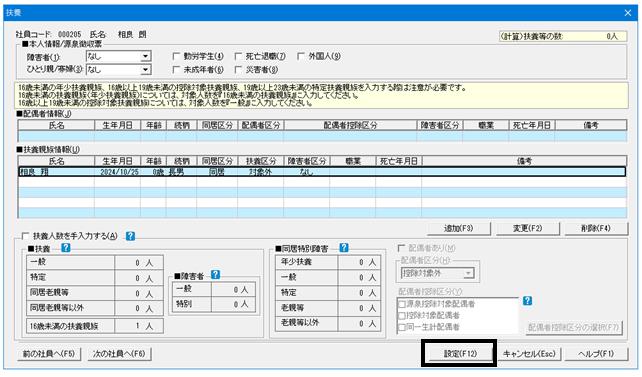This screenshot has height=377, width=642.
Task: Open 配偶者区分 控除対象外 dropdown
Action: click(x=469, y=273)
